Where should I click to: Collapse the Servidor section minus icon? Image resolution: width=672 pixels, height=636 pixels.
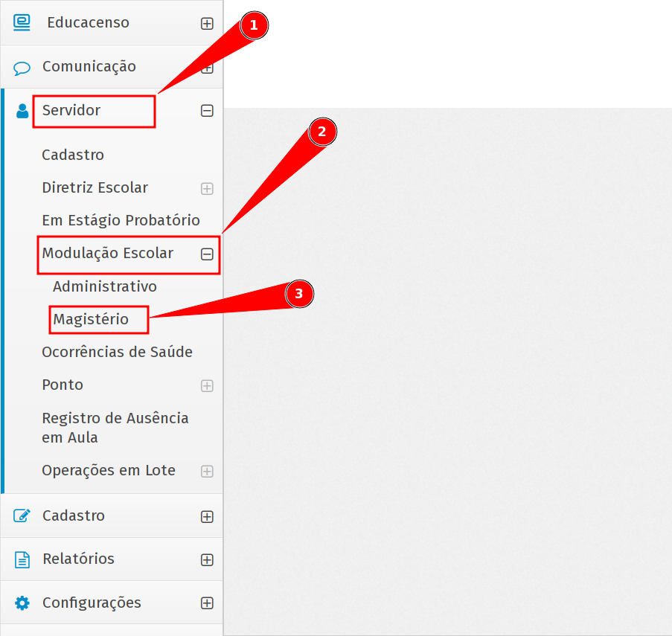(x=207, y=111)
